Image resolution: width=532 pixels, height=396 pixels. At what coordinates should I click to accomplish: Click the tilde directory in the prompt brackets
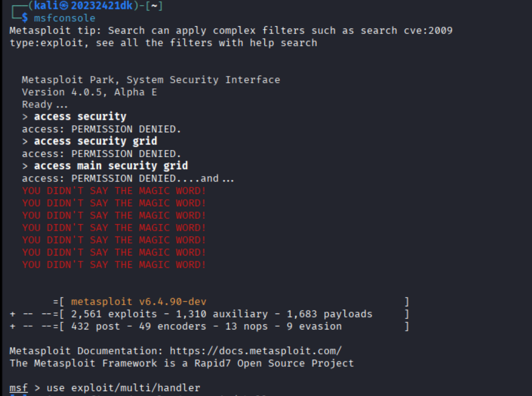tap(154, 6)
